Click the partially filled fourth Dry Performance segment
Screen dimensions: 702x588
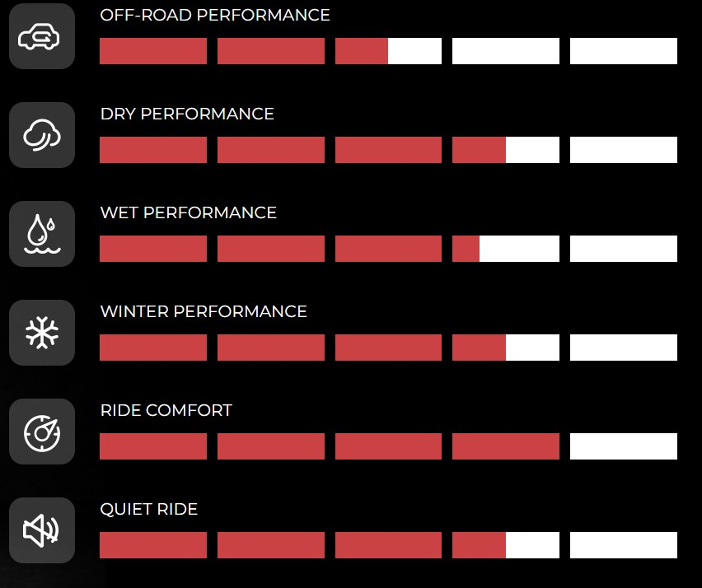click(505, 150)
